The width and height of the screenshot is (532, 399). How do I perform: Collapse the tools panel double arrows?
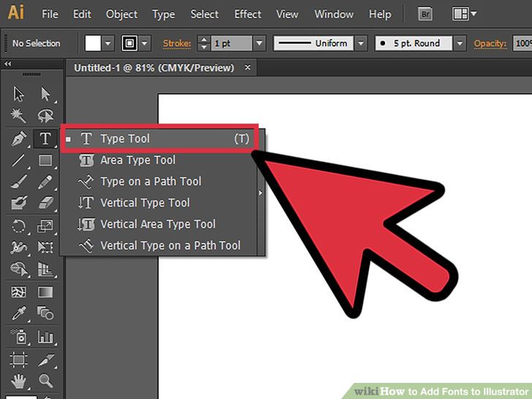click(7, 64)
